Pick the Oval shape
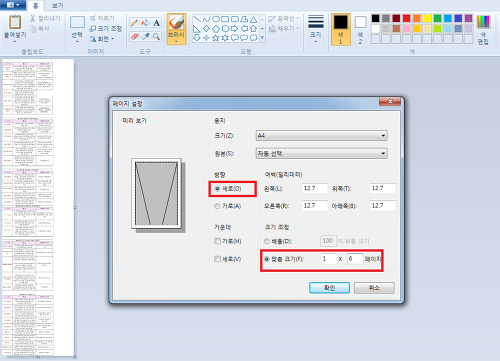500x361 pixels. 216,19
